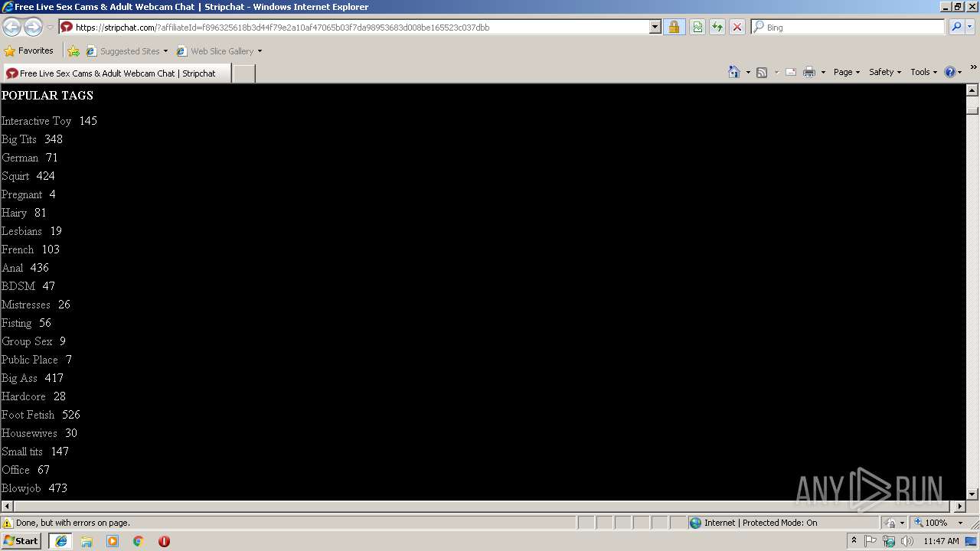The height and width of the screenshot is (551, 980).
Task: Open a new blank tab
Action: pos(243,73)
